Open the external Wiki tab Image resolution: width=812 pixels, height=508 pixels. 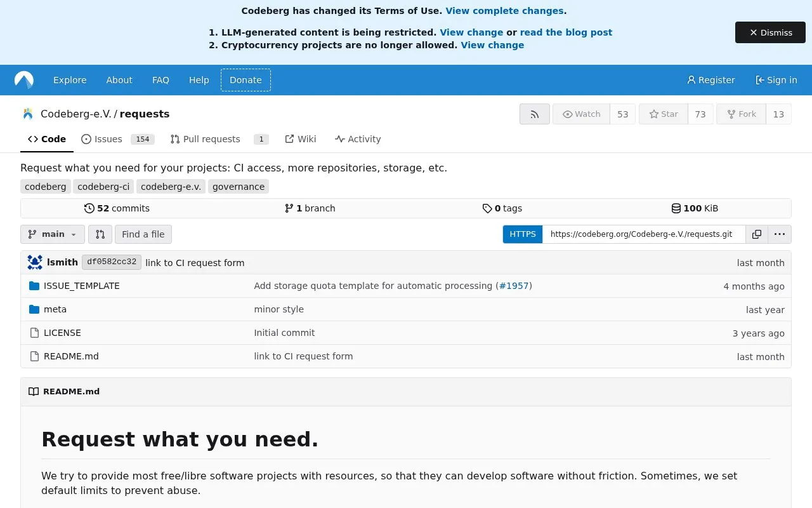301,139
